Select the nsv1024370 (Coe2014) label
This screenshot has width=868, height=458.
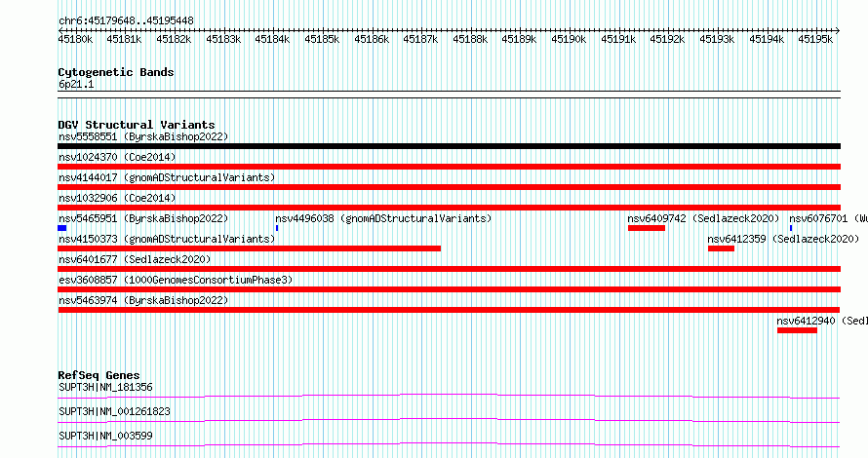pyautogui.click(x=117, y=157)
